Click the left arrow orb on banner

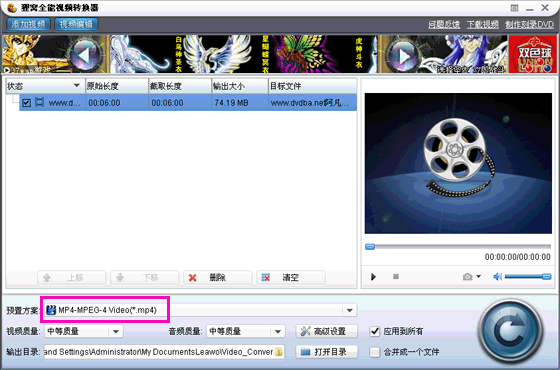(85, 55)
